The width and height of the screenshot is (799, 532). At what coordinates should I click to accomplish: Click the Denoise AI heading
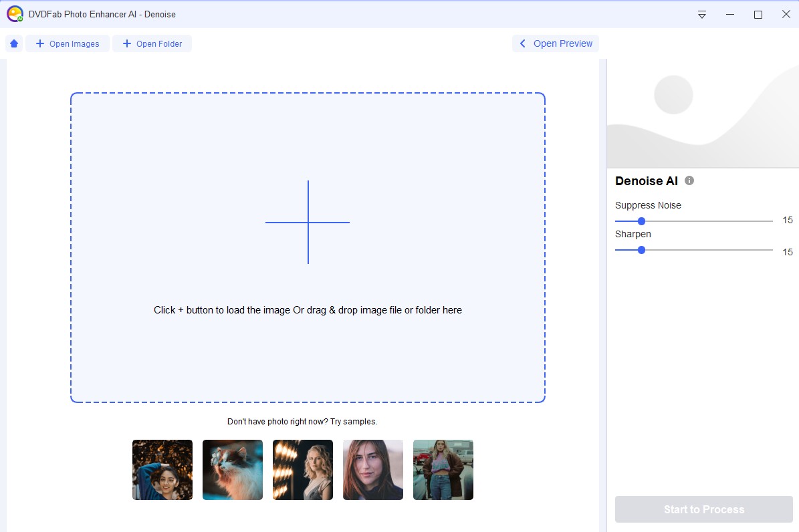(x=646, y=181)
